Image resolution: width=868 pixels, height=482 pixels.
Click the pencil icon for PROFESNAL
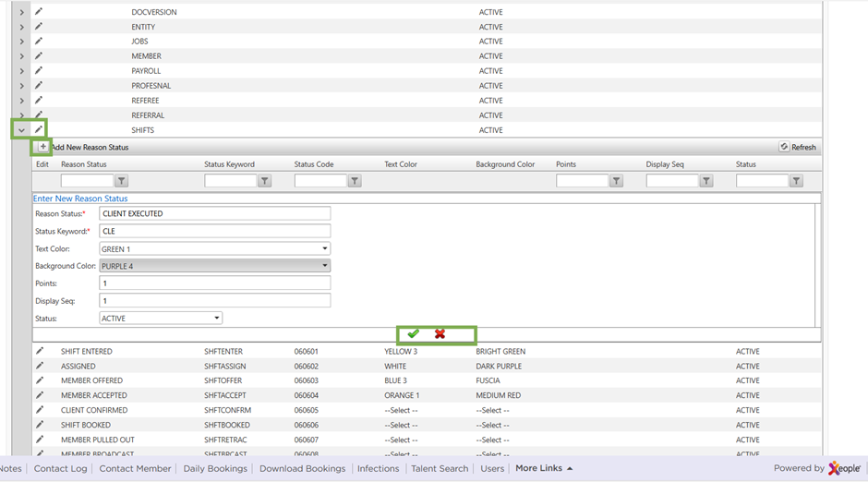(39, 85)
